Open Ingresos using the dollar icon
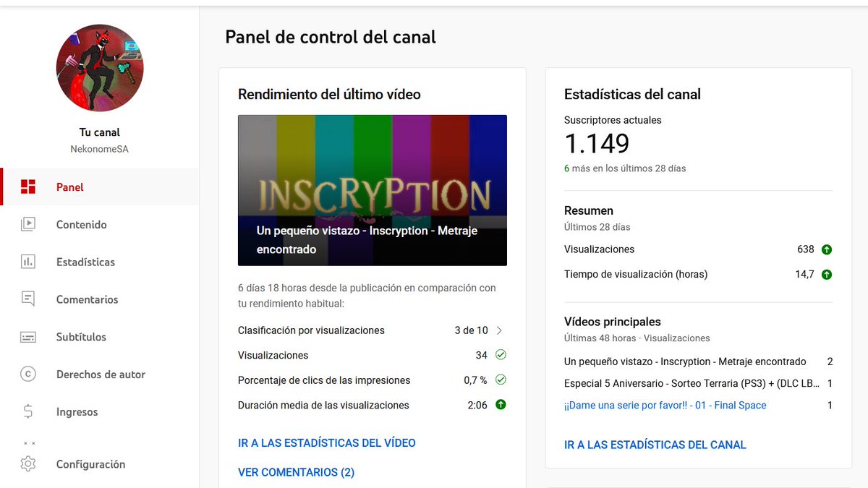 [27, 411]
